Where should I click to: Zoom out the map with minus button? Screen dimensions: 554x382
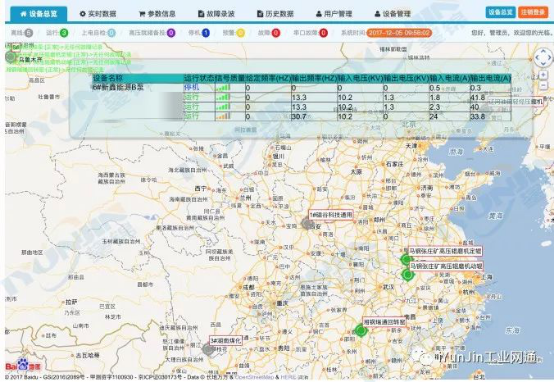(543, 86)
